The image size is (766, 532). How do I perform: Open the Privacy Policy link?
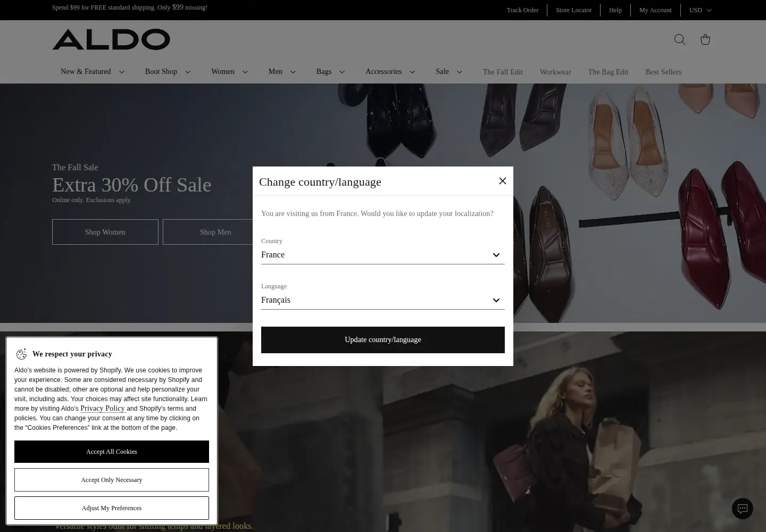click(103, 409)
